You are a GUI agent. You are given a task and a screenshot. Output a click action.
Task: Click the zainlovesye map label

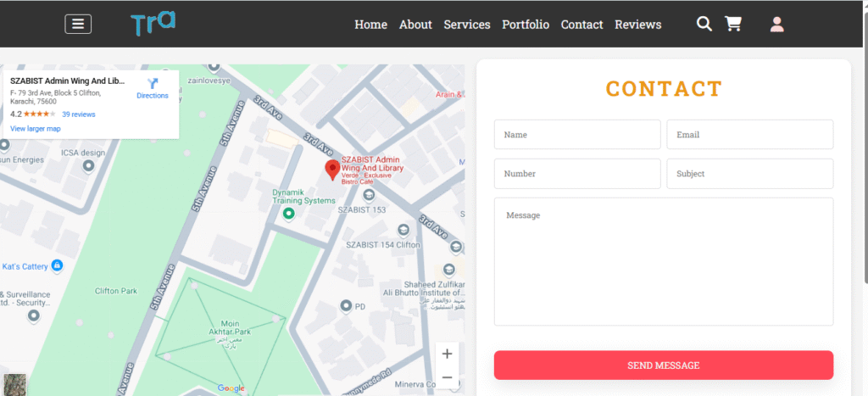click(209, 80)
